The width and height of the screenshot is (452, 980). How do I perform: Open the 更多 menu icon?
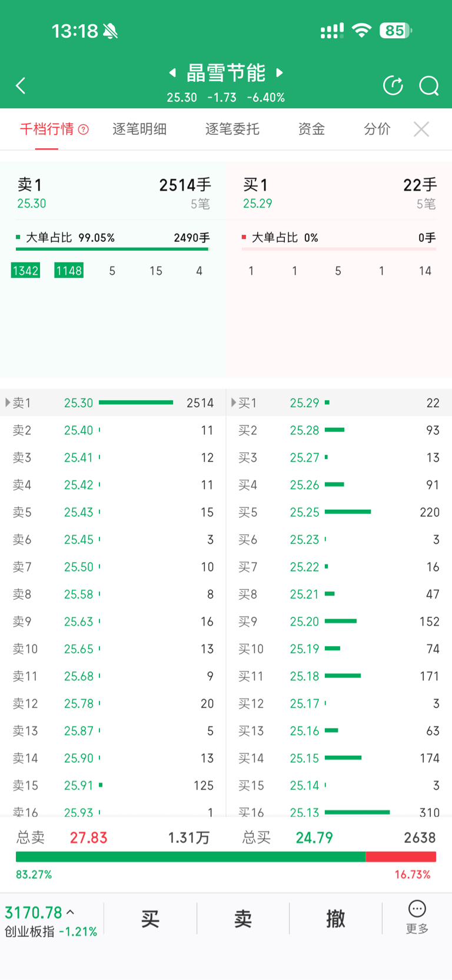[417, 917]
